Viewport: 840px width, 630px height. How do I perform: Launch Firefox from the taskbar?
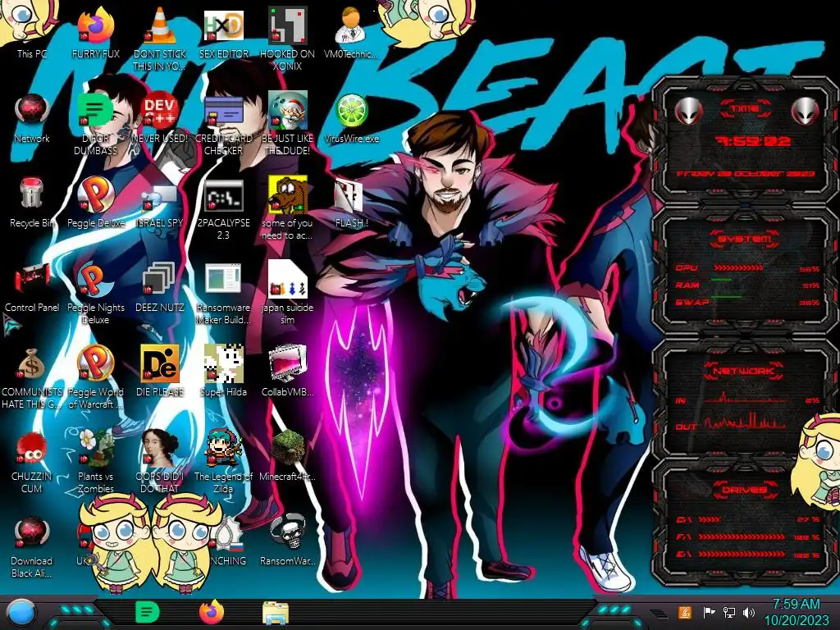click(211, 612)
